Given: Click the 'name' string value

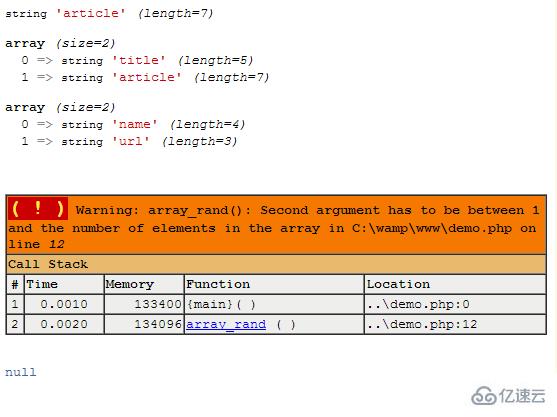Looking at the screenshot, I should point(135,124).
